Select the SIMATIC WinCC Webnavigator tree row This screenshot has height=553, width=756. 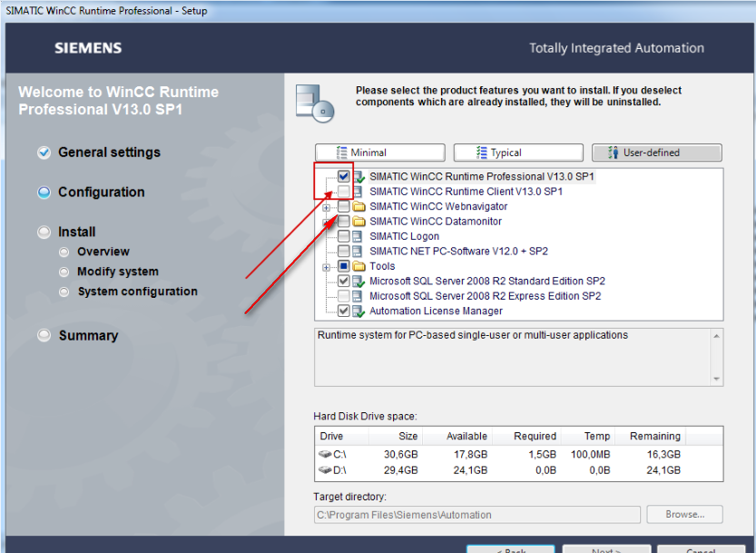tap(438, 206)
